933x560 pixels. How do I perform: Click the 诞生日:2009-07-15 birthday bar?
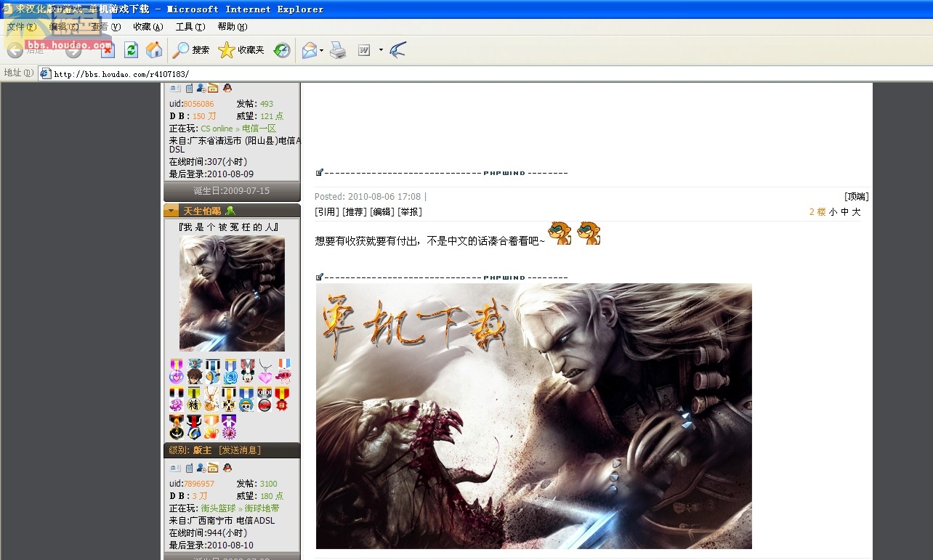[232, 191]
